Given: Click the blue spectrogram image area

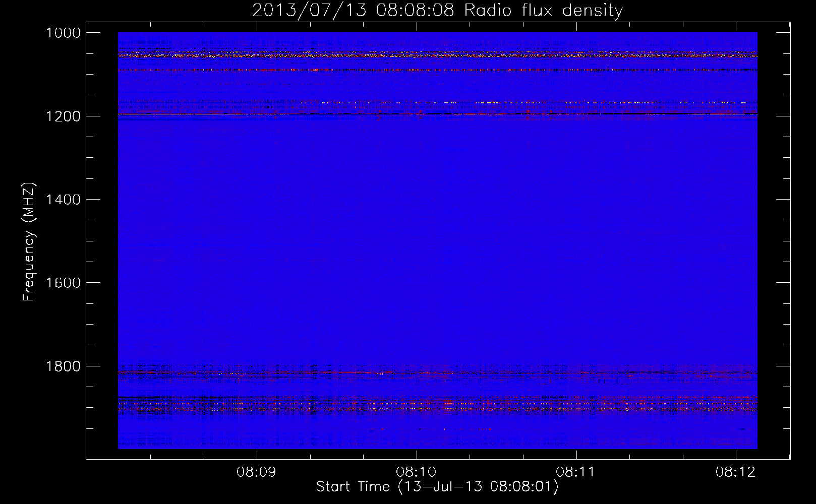Looking at the screenshot, I should point(437,240).
